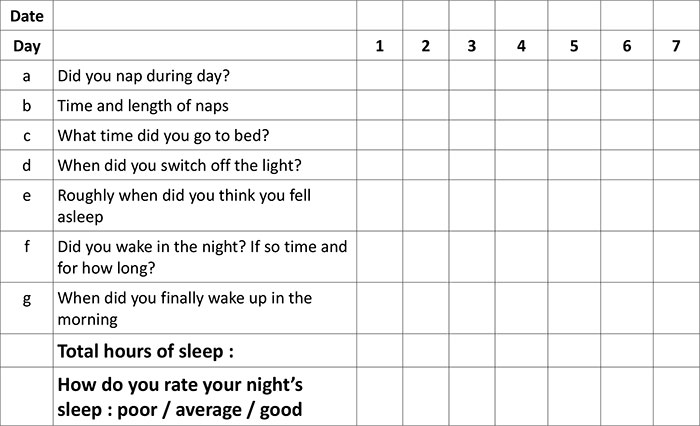
Task: Click the total hours of sleep cell for day 1
Action: click(x=379, y=351)
